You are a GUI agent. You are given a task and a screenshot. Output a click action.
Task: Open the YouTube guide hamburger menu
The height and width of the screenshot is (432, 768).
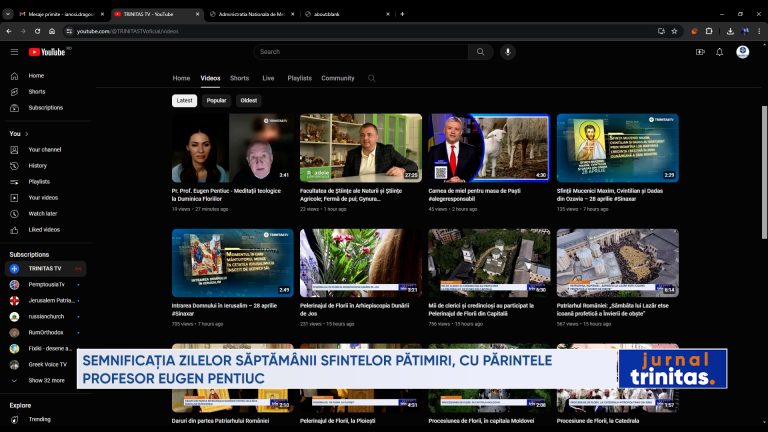[14, 52]
